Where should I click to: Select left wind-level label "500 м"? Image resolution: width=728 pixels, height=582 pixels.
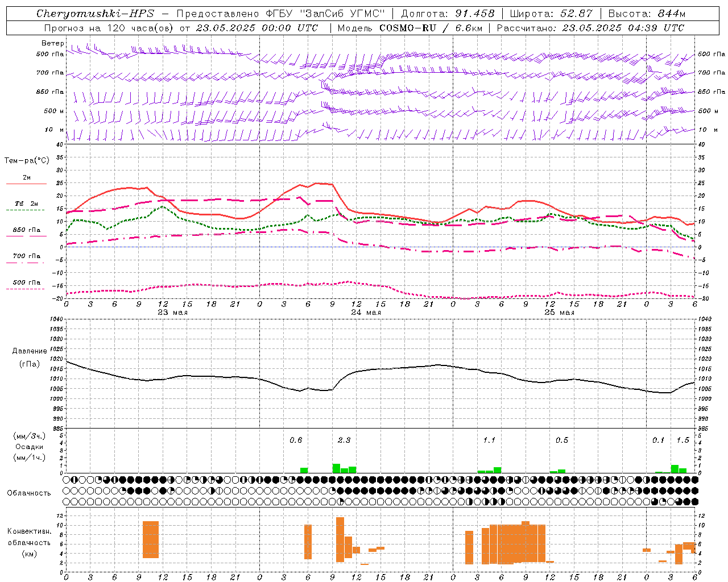click(x=54, y=111)
